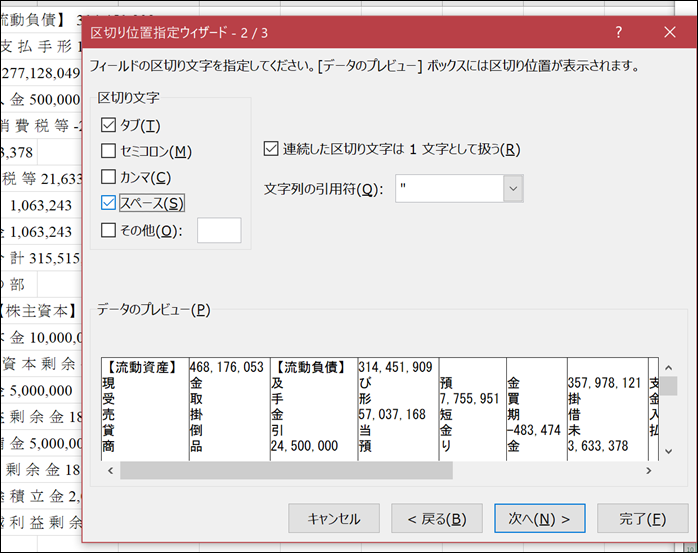The height and width of the screenshot is (553, 698).
Task: Uncheck the タブ(T) delimiter checkbox
Action: pos(109,125)
